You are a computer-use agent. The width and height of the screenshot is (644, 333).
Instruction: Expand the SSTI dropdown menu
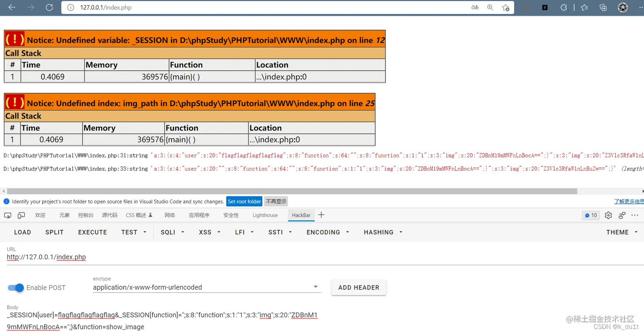pyautogui.click(x=280, y=232)
